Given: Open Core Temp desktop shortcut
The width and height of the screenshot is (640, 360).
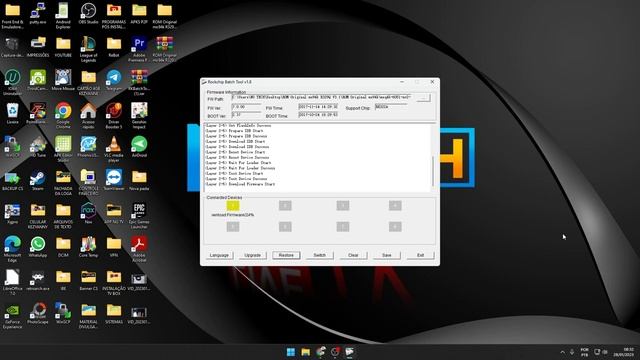Looking at the screenshot, I should 88,247.
